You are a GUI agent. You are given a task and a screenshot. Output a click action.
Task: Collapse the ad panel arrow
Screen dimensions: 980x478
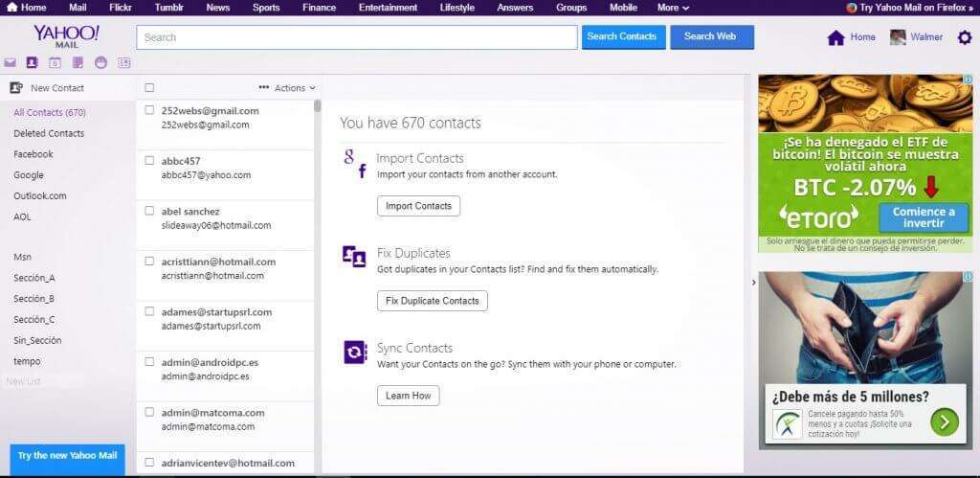point(753,283)
